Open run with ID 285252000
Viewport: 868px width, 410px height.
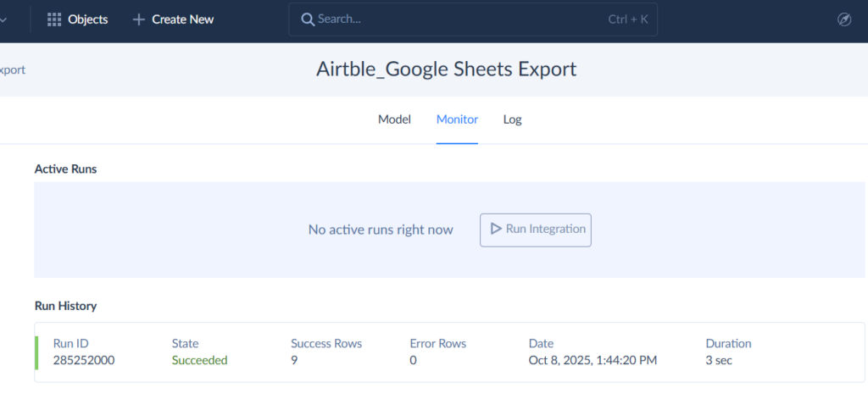84,360
